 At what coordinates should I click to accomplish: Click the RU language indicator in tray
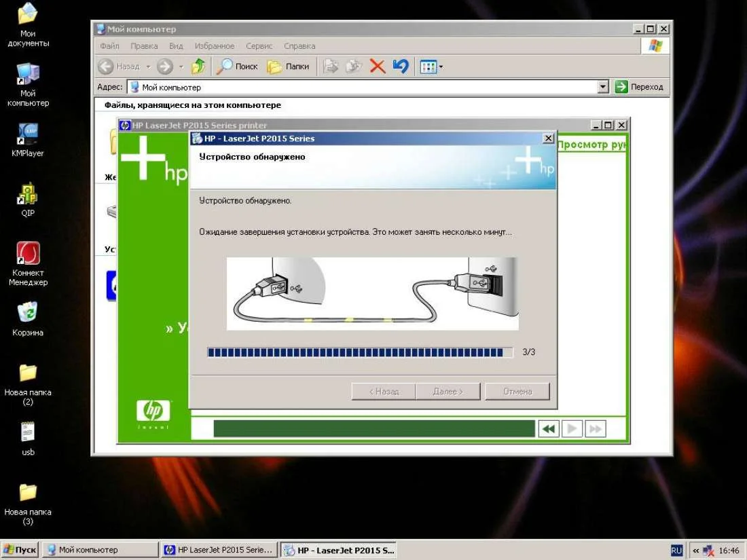tap(676, 550)
